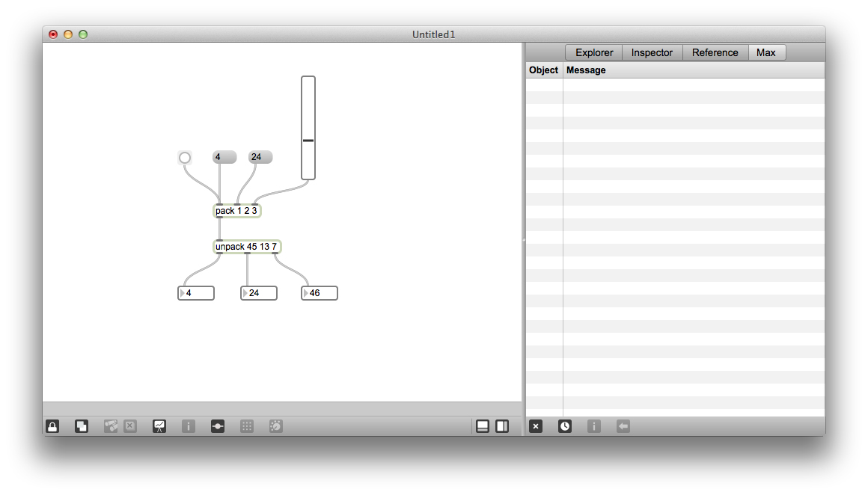Open the Reference tab
868x495 pixels.
pos(715,52)
